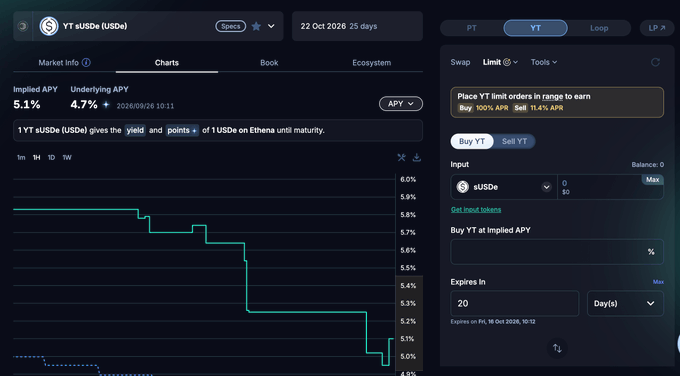Switch to the Loop mode
680x376 pixels.
pos(599,28)
